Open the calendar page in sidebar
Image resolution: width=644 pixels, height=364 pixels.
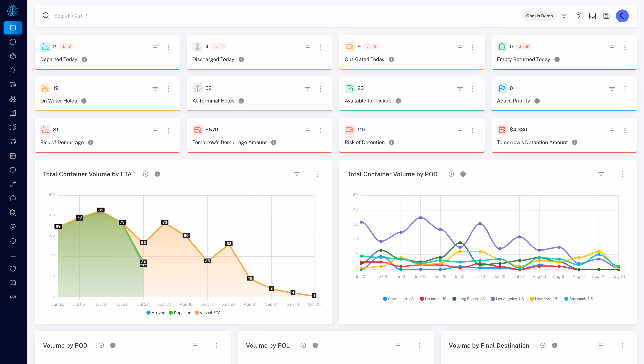pos(13,156)
